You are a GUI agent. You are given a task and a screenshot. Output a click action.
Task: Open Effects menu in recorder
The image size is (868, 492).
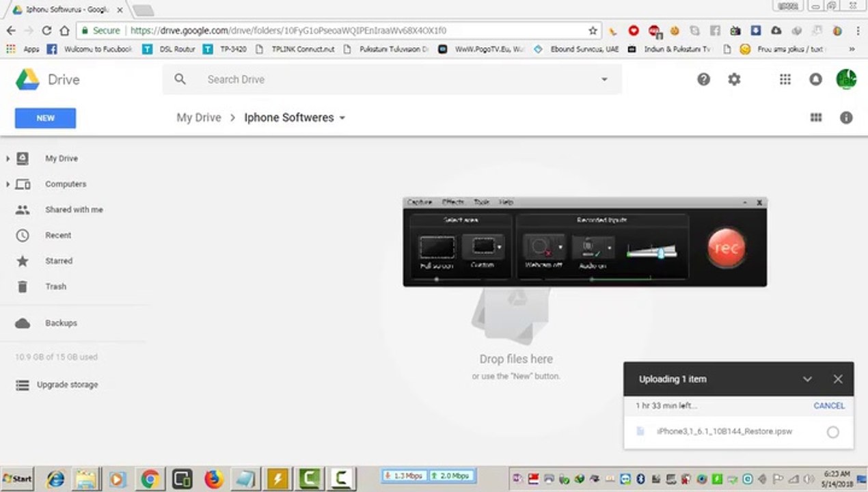tap(453, 202)
